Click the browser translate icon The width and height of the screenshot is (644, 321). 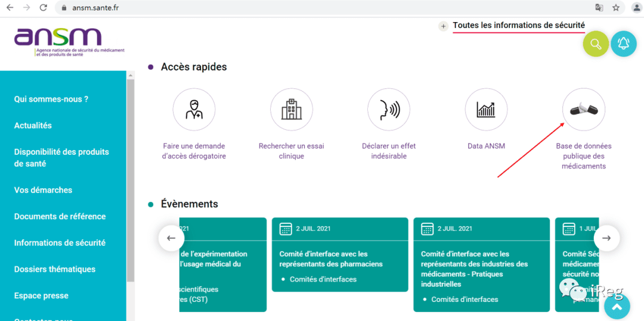click(599, 7)
